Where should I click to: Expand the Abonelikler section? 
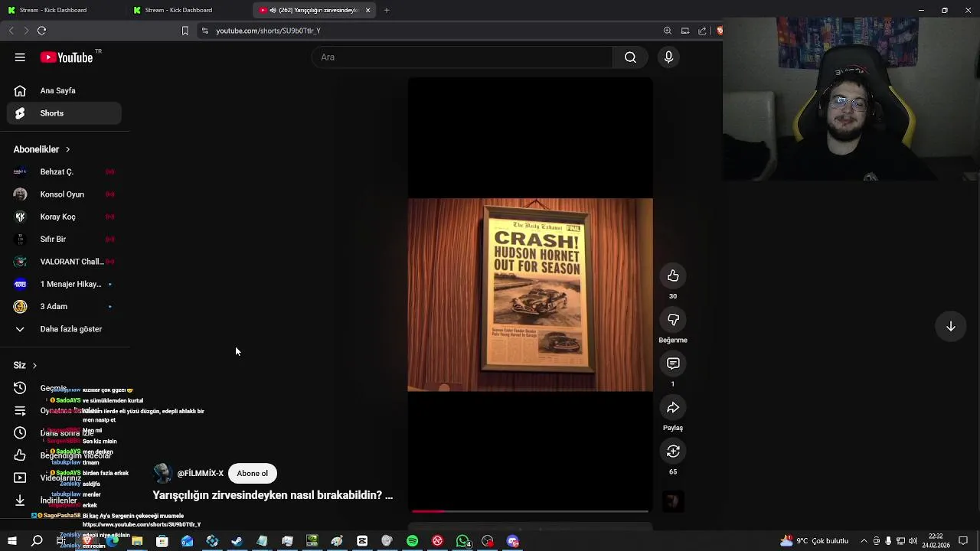pyautogui.click(x=41, y=149)
